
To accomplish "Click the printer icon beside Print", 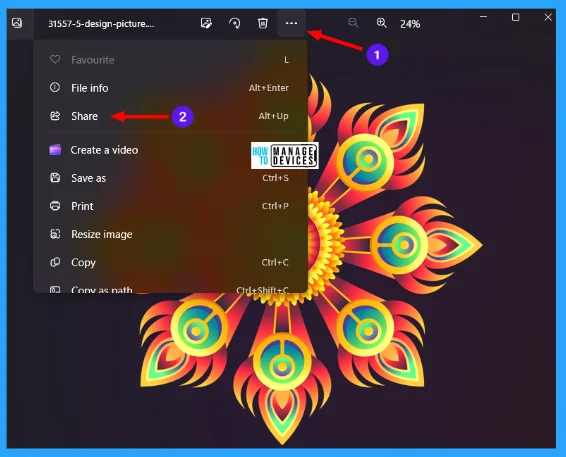I will tap(55, 206).
